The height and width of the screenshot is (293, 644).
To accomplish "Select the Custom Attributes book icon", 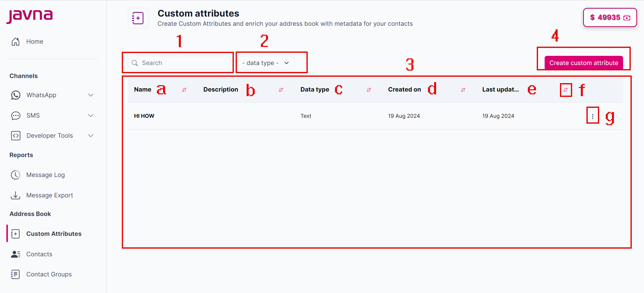I will click(x=16, y=234).
